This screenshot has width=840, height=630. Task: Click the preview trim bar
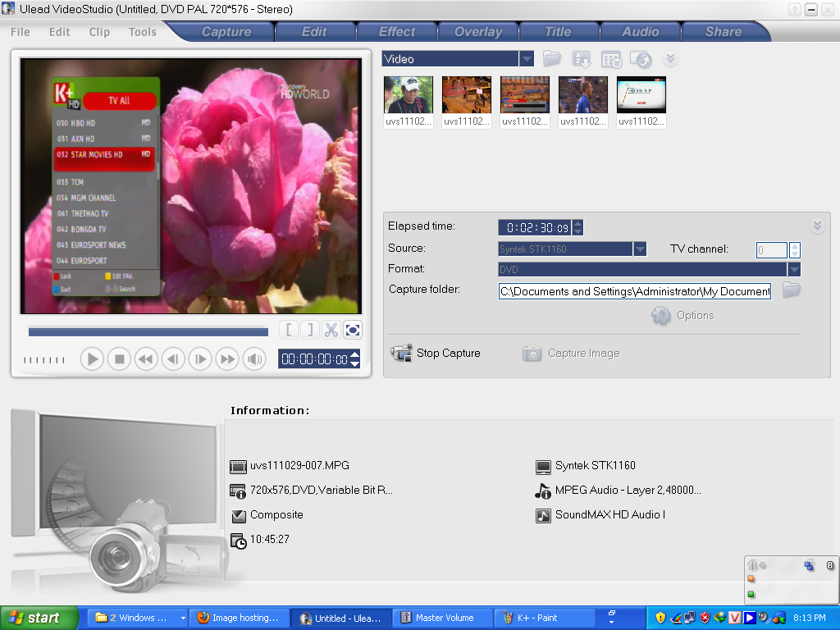click(148, 332)
